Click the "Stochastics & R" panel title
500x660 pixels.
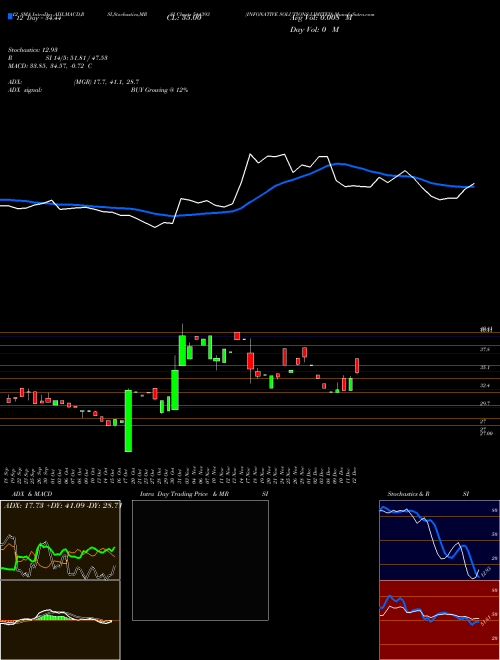(408, 494)
